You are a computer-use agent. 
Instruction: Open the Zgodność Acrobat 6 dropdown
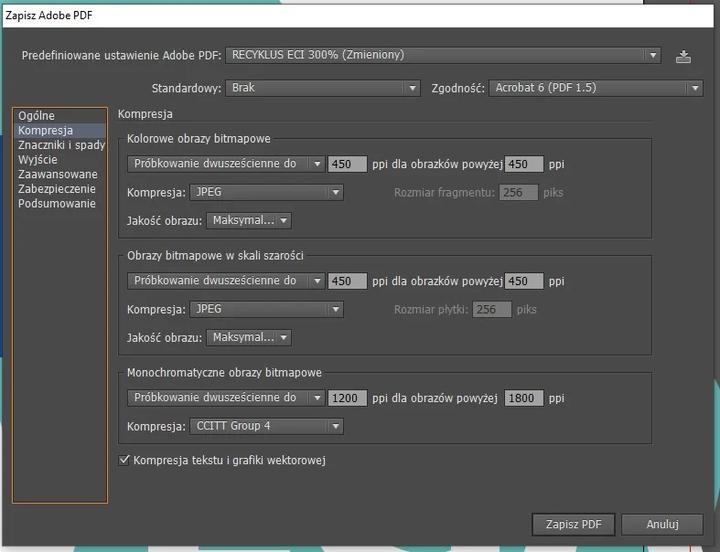coord(596,88)
